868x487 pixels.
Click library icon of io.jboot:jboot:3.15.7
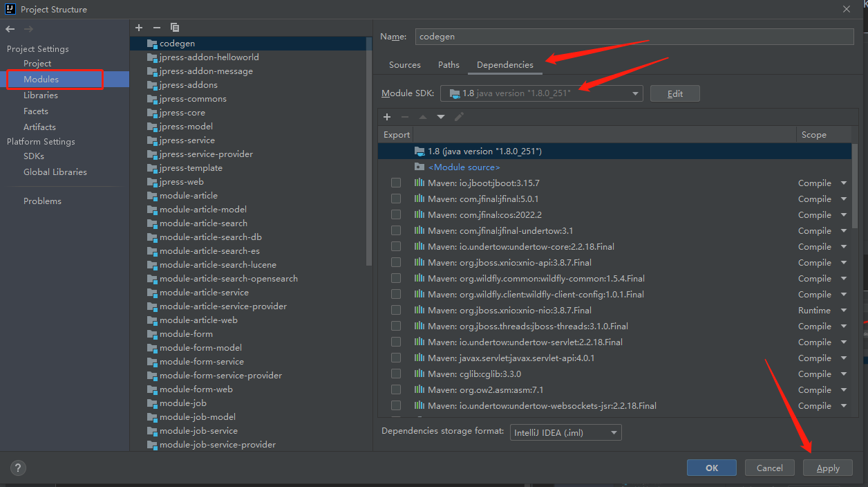point(419,183)
